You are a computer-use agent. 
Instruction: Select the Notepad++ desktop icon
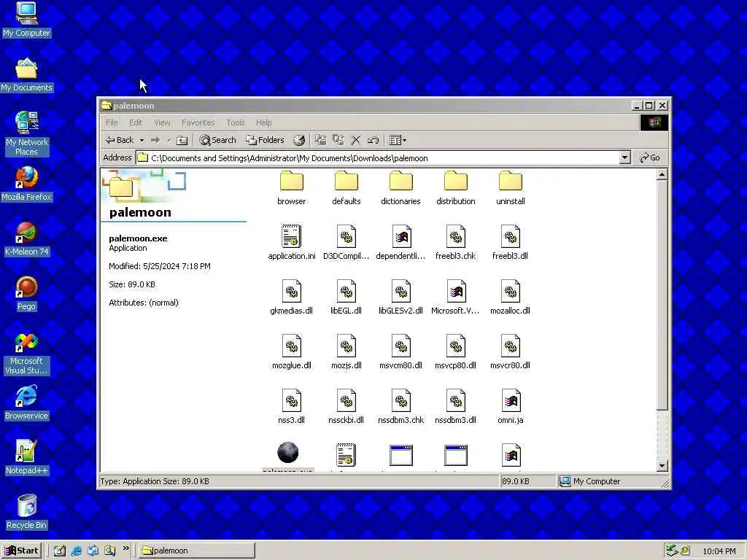pos(26,458)
